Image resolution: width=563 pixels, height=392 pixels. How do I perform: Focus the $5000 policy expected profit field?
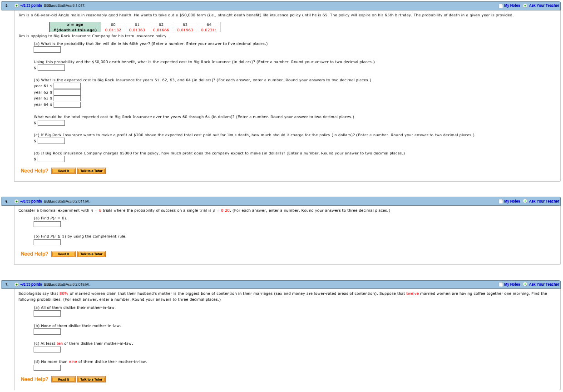pyautogui.click(x=51, y=159)
